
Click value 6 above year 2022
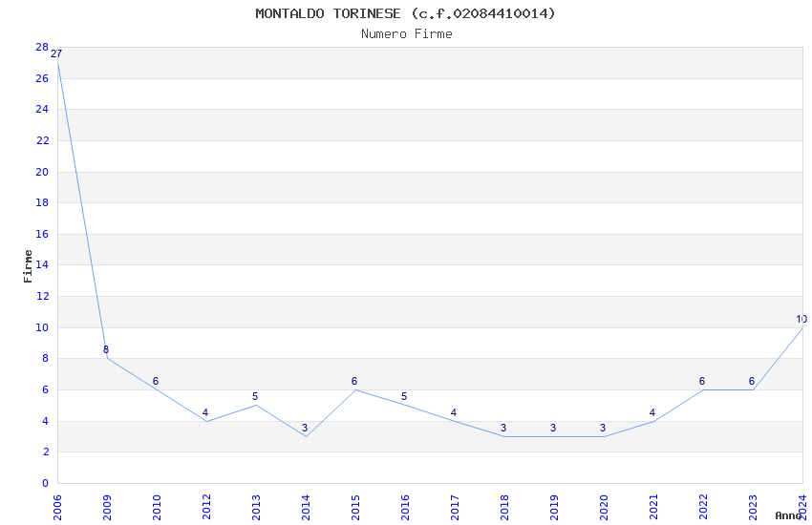tap(702, 381)
